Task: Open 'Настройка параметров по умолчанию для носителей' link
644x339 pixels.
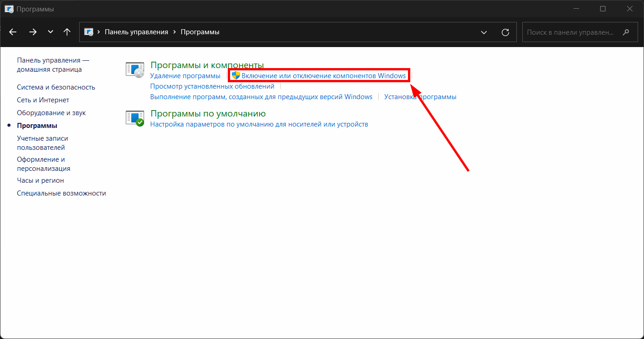Action: 259,124
